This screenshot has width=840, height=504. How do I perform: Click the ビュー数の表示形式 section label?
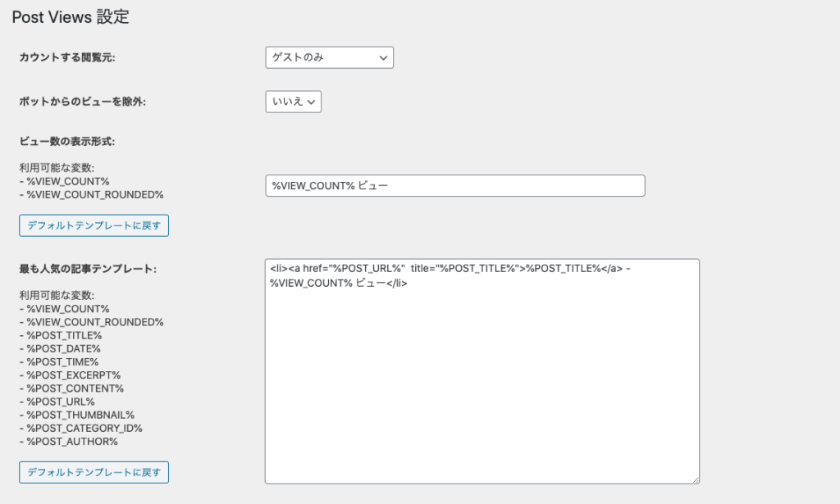[x=67, y=141]
